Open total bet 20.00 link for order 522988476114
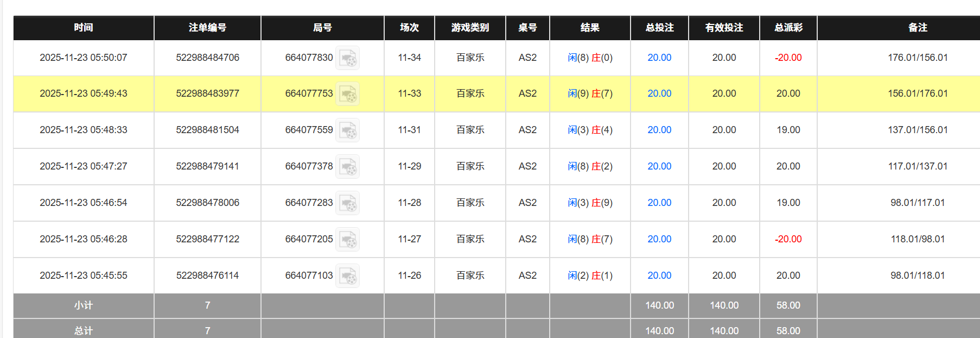This screenshot has width=980, height=338. (659, 276)
